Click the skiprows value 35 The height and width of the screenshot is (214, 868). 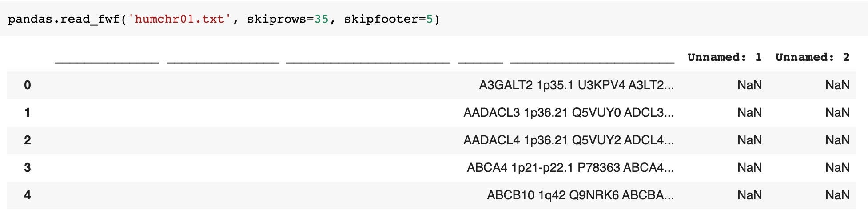[321, 20]
